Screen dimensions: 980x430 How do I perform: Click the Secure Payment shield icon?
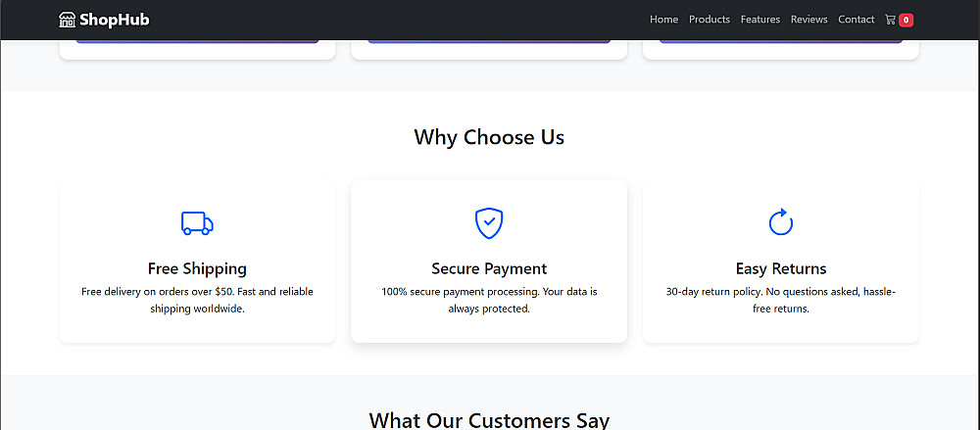489,223
